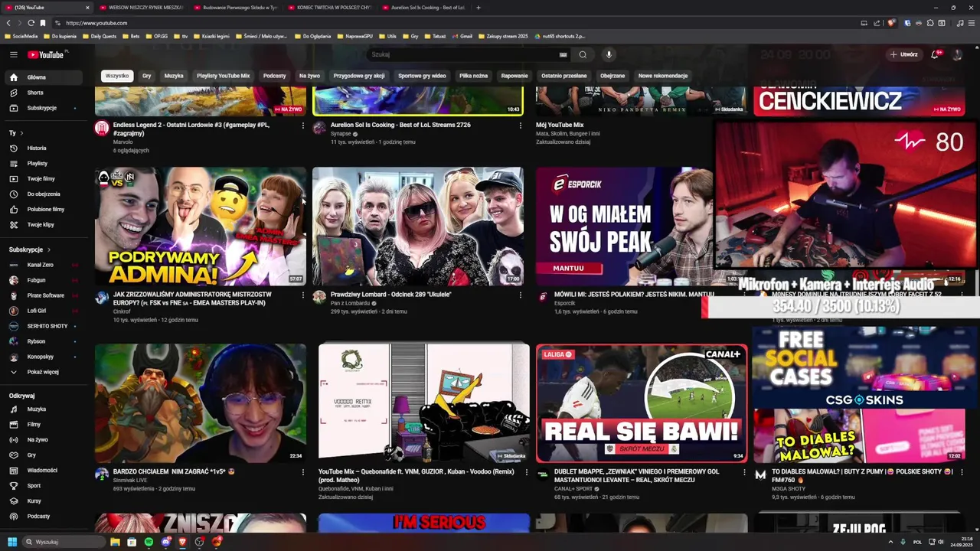Screen dimensions: 980x551
Task: Reload the page in browser toolbar
Action: click(x=31, y=23)
